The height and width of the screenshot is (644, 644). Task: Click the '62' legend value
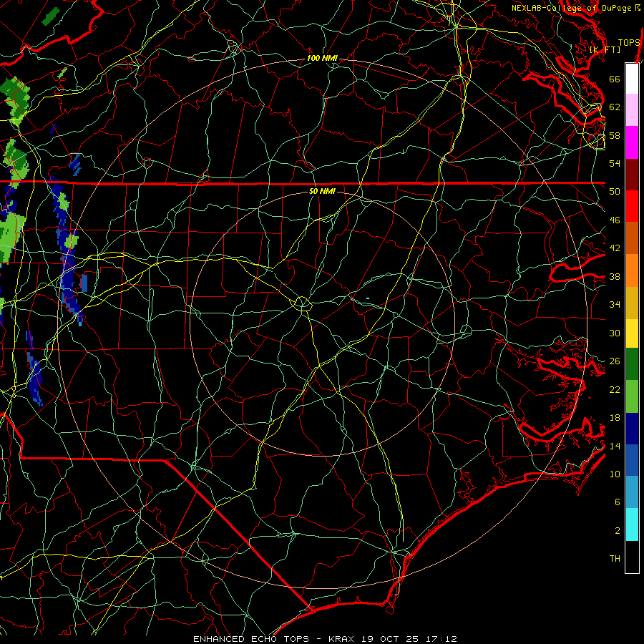tap(615, 107)
